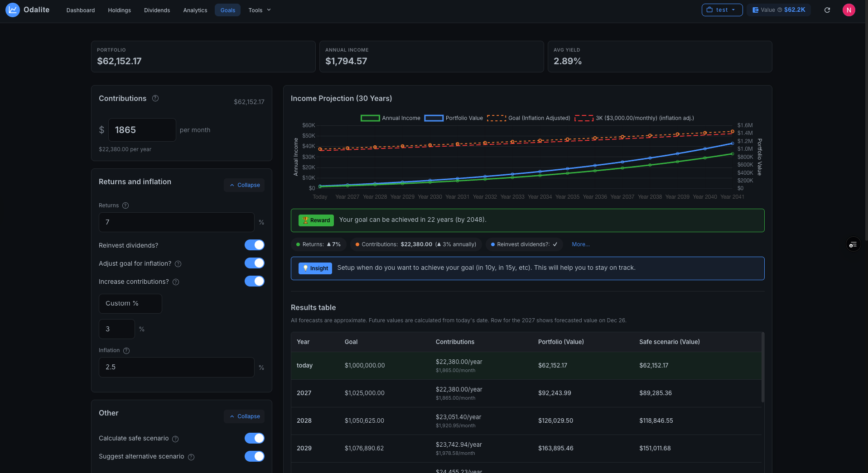Focus the Returns percentage input
This screenshot has width=868, height=473.
(x=176, y=222)
